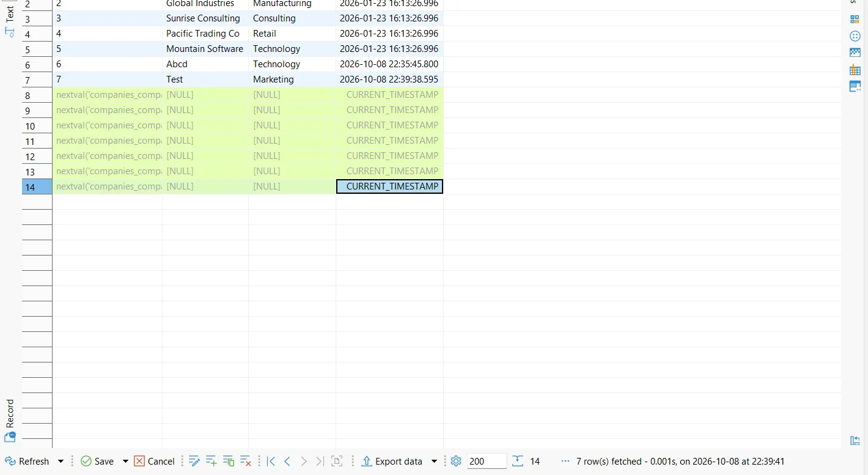
Task: Click the selected CURRENT_TIMESTAMP cell in row 14
Action: [389, 186]
